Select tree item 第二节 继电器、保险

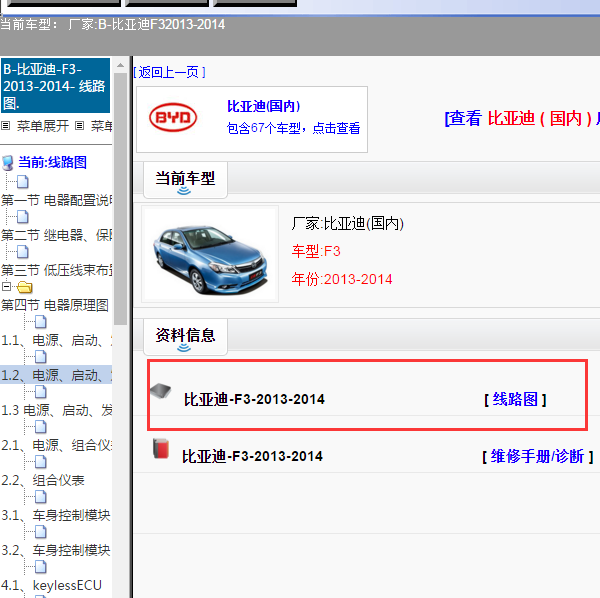(x=56, y=235)
